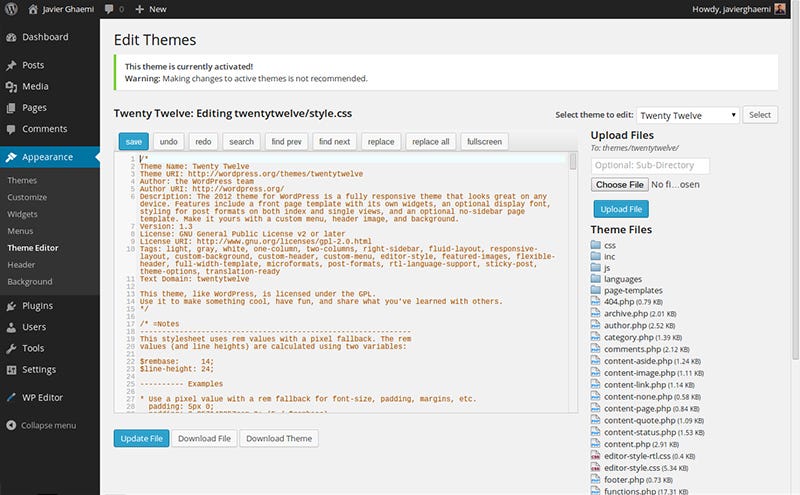Open the languages folder icon
The height and width of the screenshot is (495, 800).
click(x=595, y=278)
